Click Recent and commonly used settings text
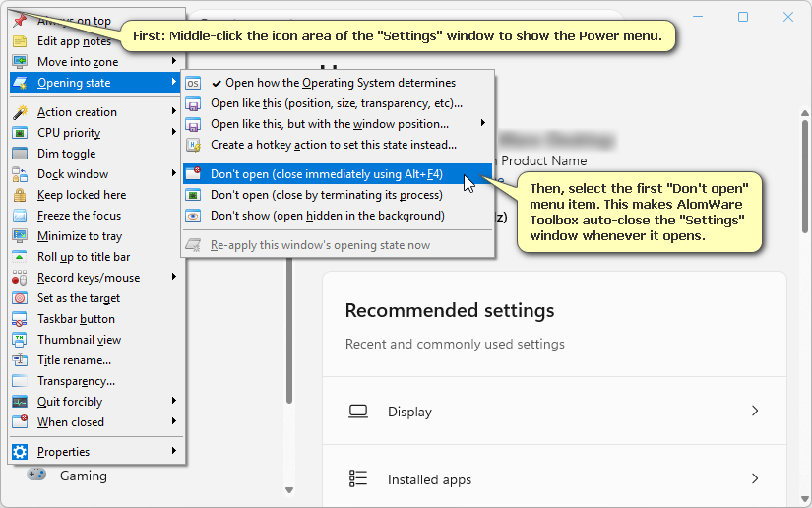 tap(455, 345)
